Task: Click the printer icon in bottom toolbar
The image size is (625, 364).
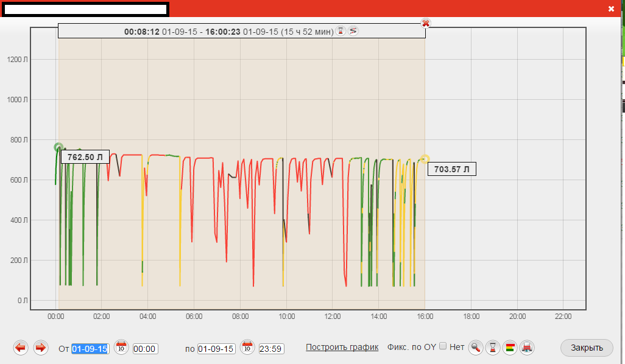Action: 528,348
